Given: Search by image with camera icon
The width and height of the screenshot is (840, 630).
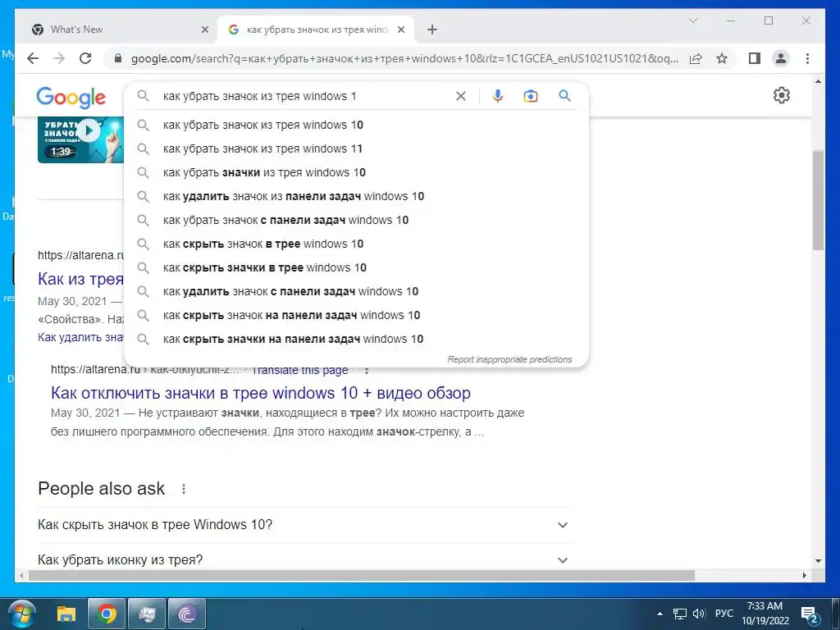Looking at the screenshot, I should pos(531,96).
